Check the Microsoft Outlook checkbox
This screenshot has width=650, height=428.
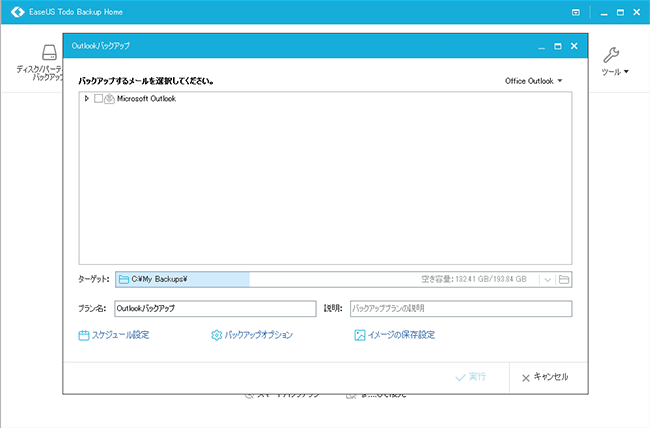point(98,98)
